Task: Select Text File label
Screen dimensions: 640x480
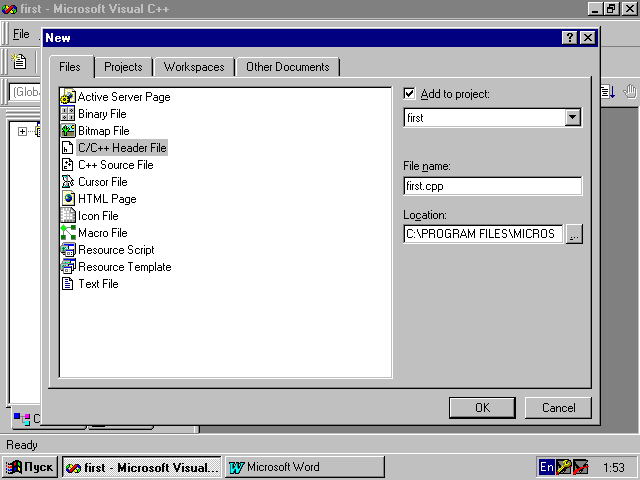Action: 98,284
